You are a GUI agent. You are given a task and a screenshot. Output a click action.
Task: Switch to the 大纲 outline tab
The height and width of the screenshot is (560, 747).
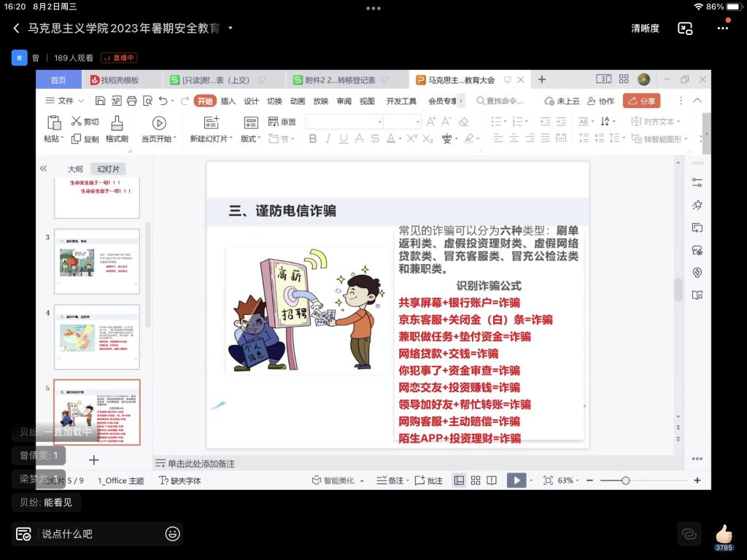75,168
